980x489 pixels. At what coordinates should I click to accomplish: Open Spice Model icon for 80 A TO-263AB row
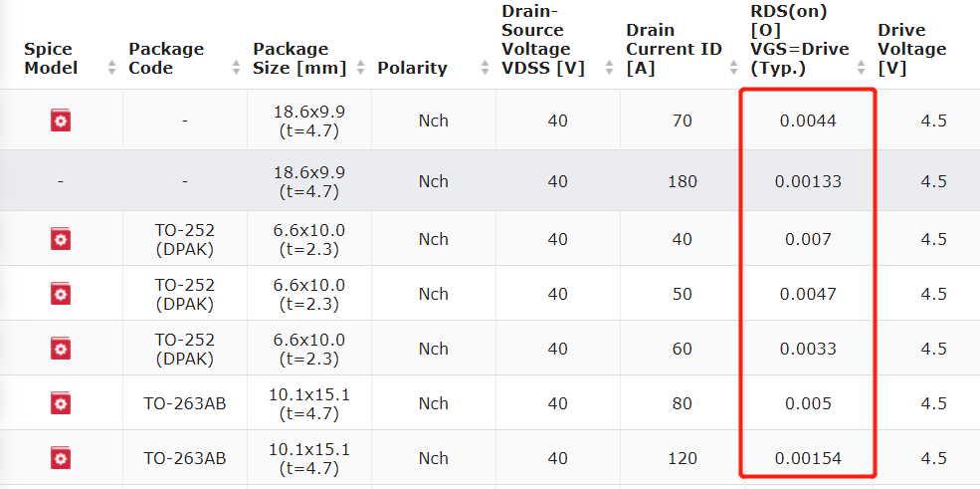click(61, 403)
